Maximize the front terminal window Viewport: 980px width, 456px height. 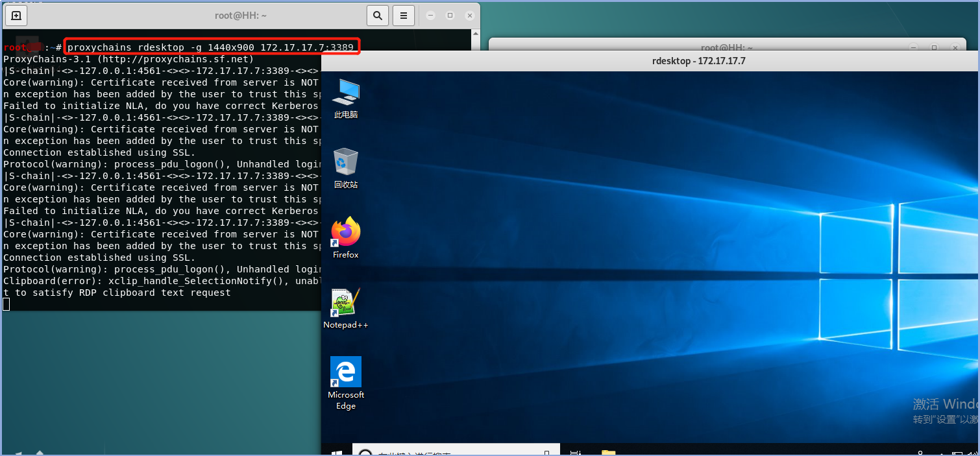coord(450,15)
